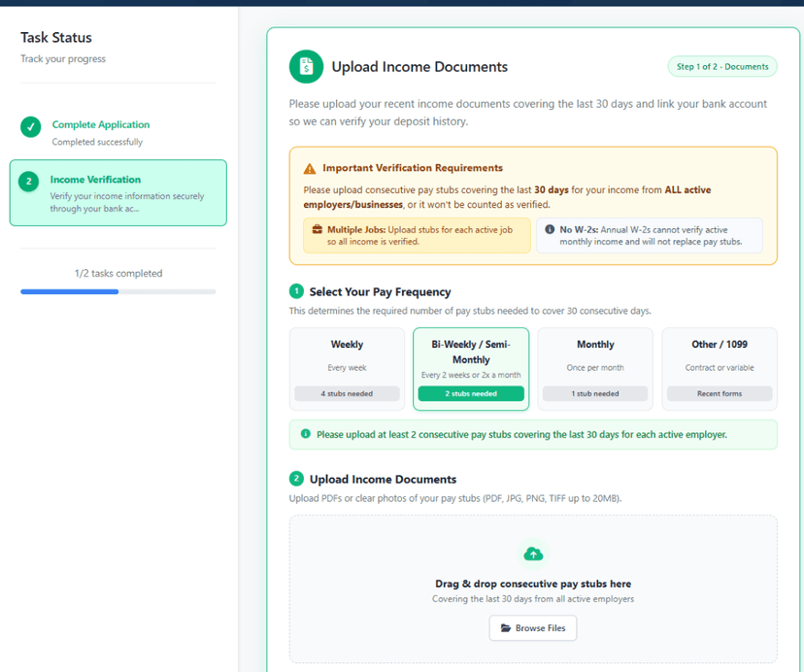Click the green 2 stubs needed label
Viewport: 804px width, 672px height.
coord(471,393)
